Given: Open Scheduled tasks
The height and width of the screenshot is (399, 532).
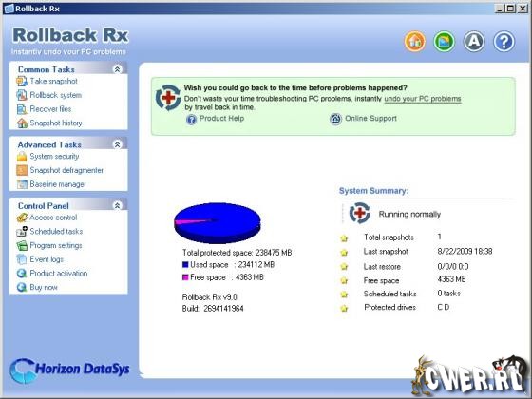Looking at the screenshot, I should coord(56,232).
